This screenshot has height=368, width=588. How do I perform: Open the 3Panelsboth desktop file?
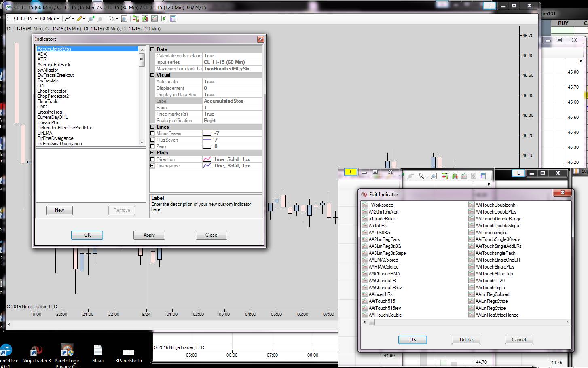[x=129, y=356]
